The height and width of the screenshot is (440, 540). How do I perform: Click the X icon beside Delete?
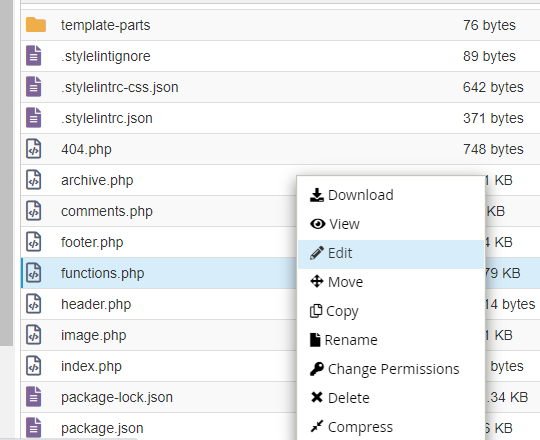tap(316, 397)
